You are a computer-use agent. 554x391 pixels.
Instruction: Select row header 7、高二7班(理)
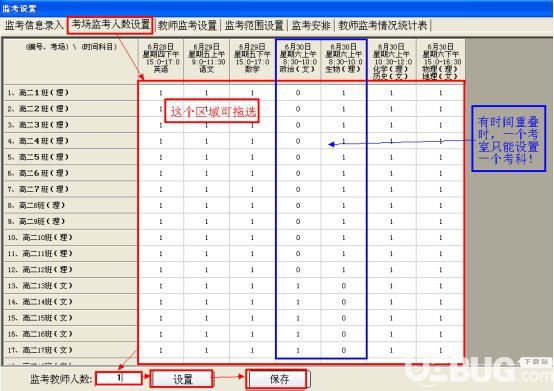pos(70,189)
